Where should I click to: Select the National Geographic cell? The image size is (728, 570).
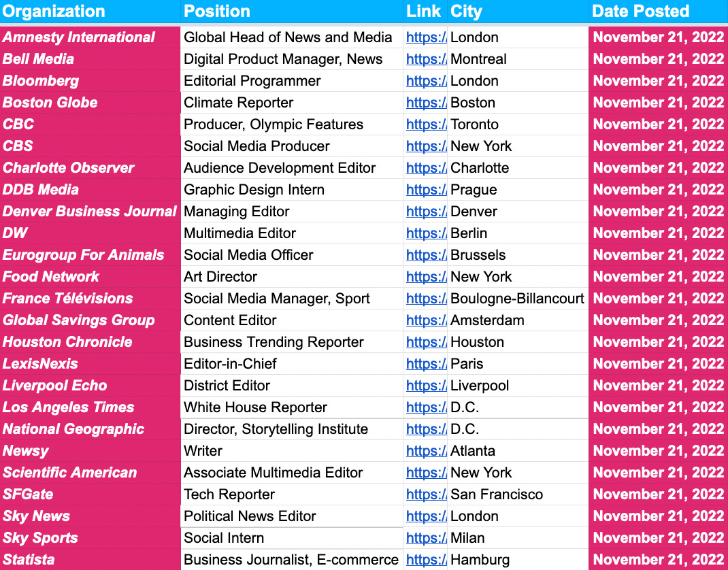[90, 429]
